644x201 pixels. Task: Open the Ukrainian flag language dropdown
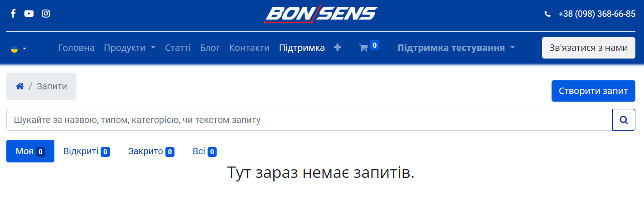click(x=18, y=48)
